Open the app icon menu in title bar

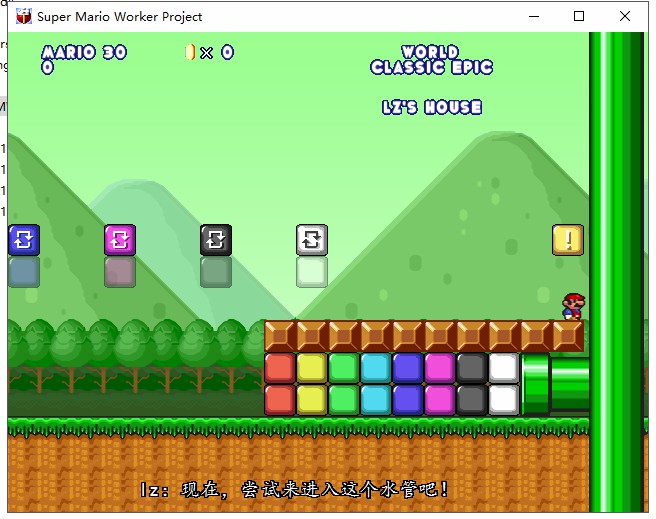24,16
